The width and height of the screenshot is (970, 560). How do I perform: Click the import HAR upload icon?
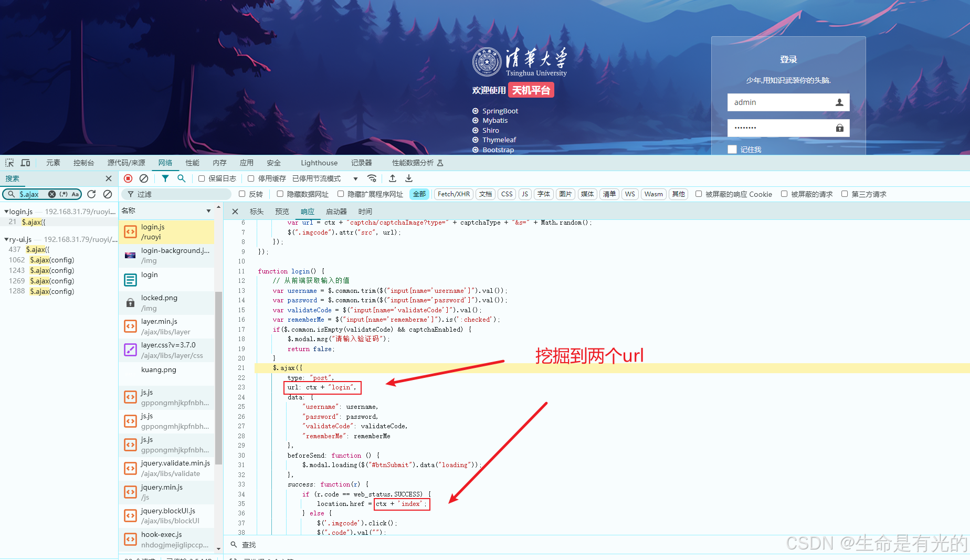coord(393,178)
